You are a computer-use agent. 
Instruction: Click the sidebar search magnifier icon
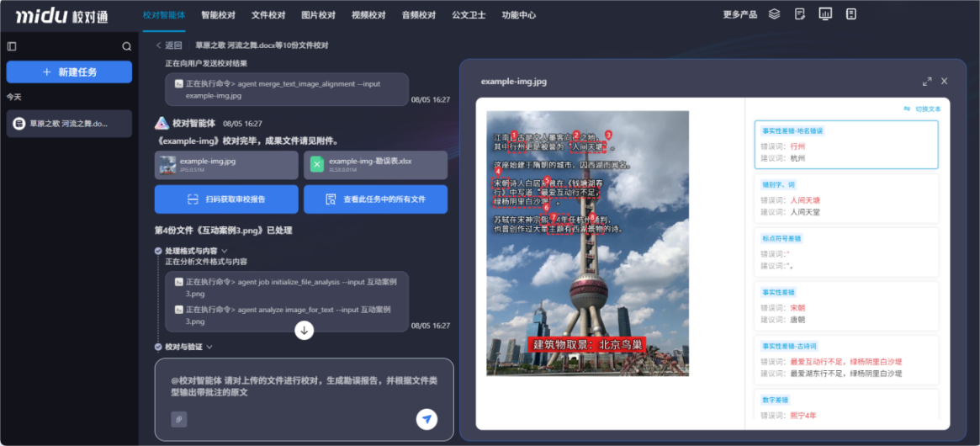127,46
